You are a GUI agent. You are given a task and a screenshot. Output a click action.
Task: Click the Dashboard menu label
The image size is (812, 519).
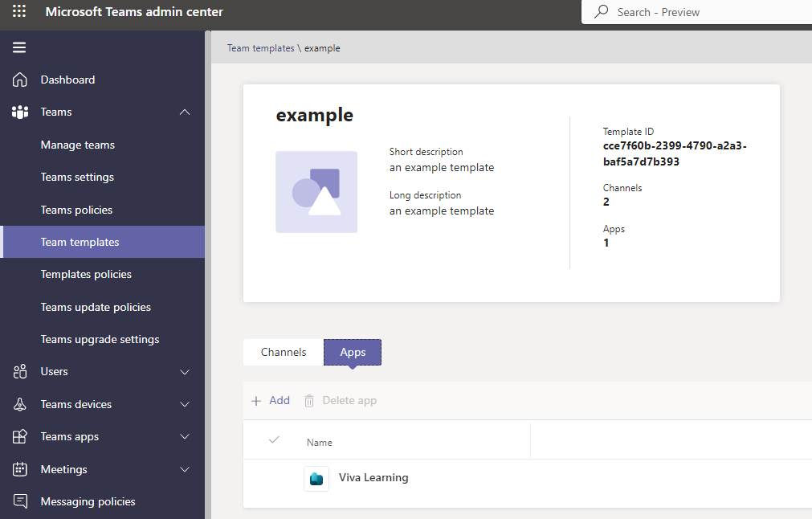point(67,80)
